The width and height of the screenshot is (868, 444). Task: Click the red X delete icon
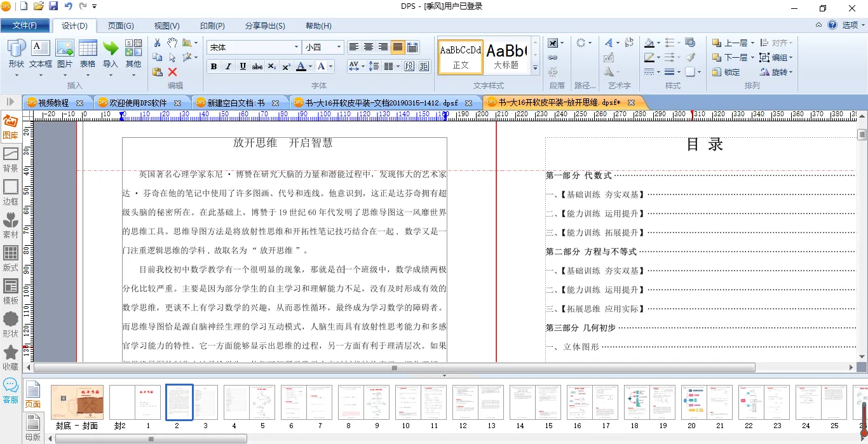pos(172,72)
